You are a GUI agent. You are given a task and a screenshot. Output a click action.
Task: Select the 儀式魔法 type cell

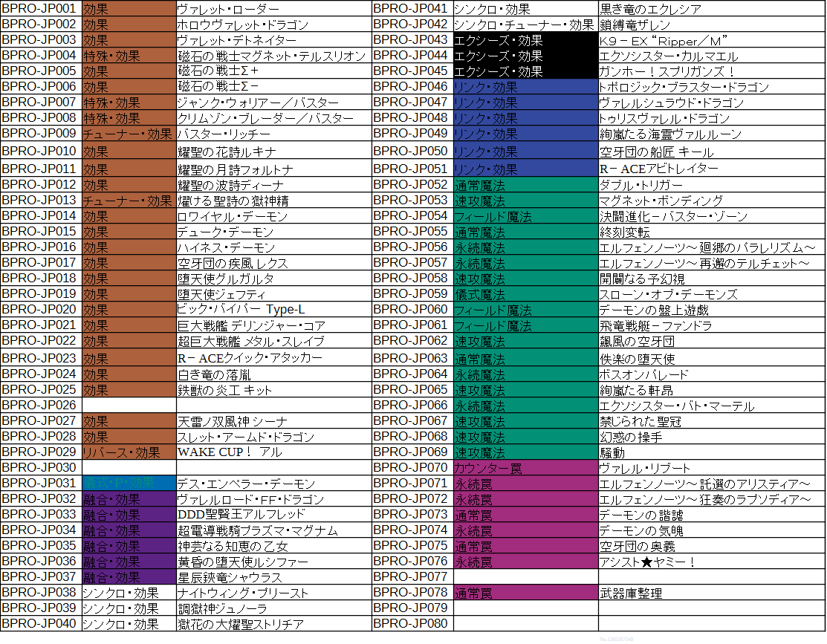pyautogui.click(x=525, y=294)
